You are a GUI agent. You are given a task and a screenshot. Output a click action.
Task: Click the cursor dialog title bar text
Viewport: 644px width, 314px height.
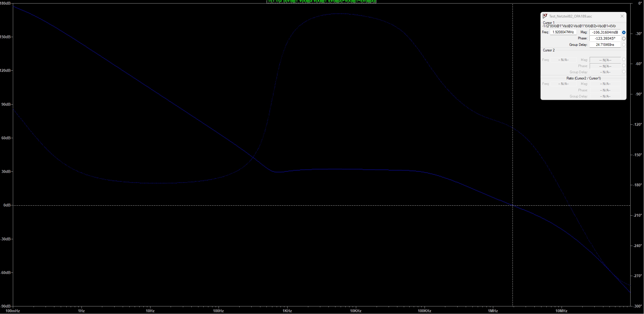click(x=570, y=16)
